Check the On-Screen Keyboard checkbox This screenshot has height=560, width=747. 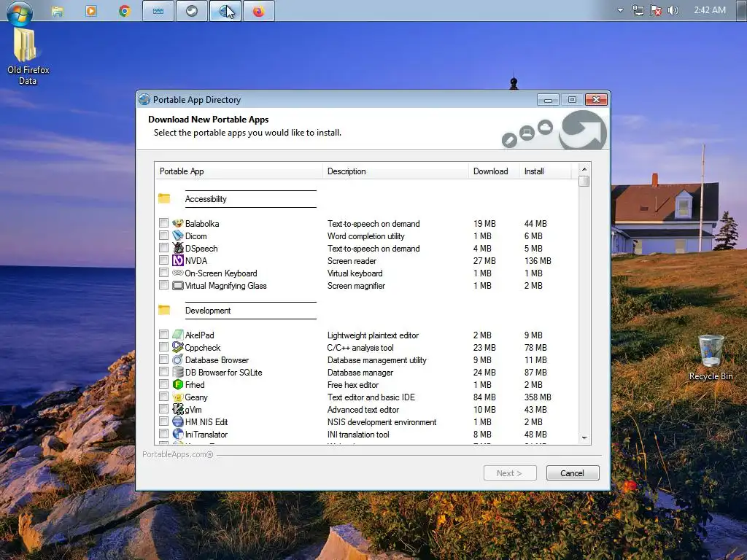click(x=164, y=273)
